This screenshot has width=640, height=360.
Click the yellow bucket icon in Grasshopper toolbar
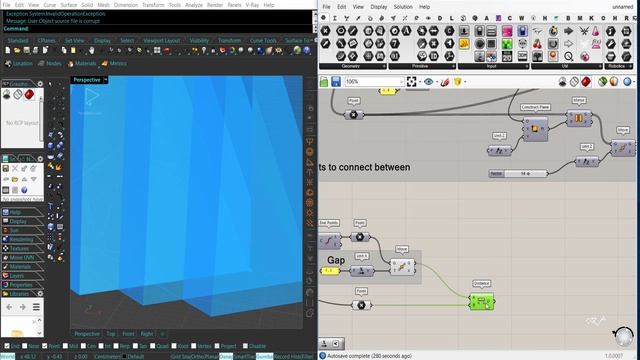[458, 82]
